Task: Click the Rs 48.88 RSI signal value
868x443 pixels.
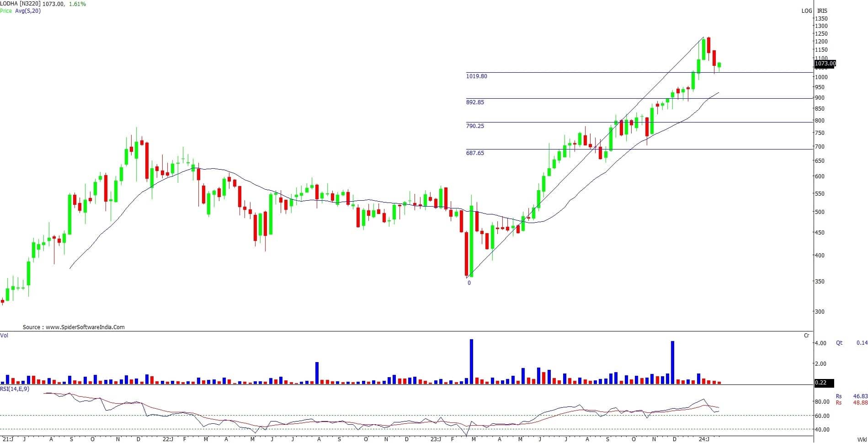Action: tap(852, 403)
